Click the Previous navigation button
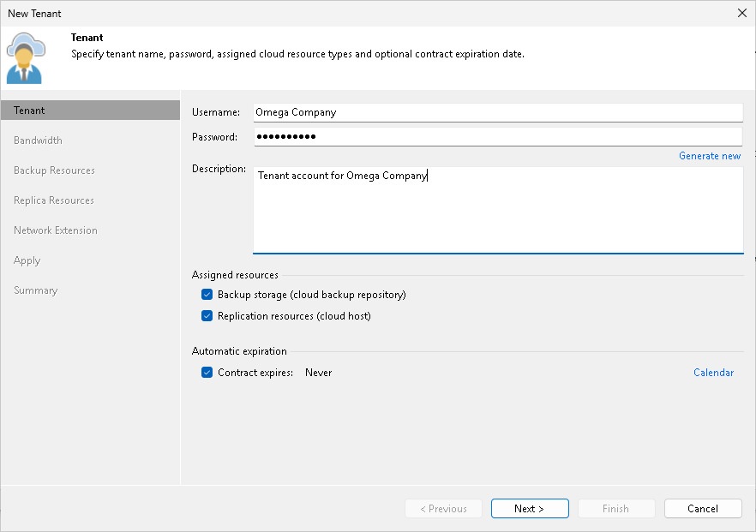This screenshot has width=756, height=532. point(443,508)
